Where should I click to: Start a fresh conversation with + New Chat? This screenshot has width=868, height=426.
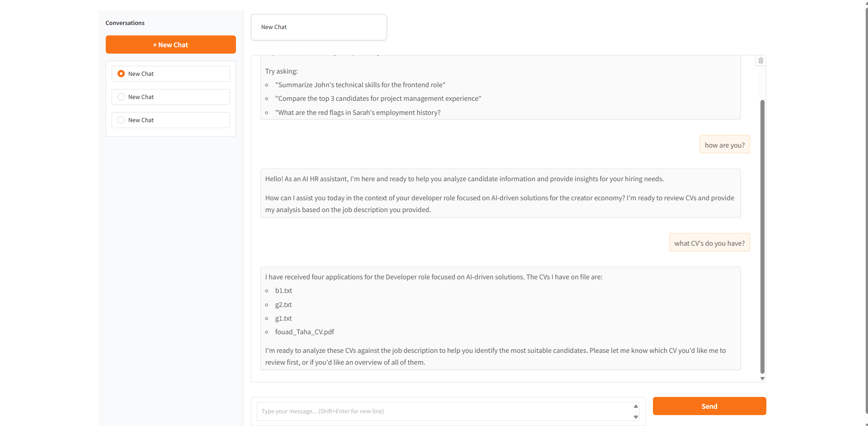coord(170,45)
